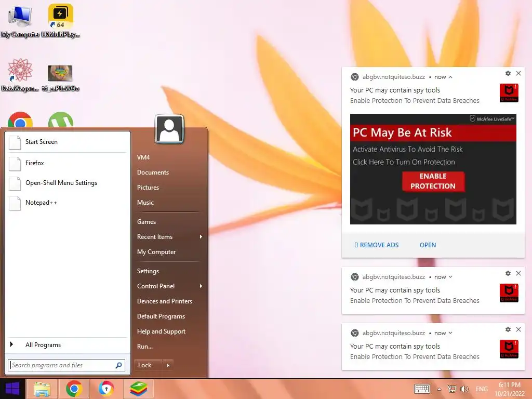This screenshot has height=399, width=532.
Task: Open Google Chrome from the taskbar
Action: [x=74, y=389]
